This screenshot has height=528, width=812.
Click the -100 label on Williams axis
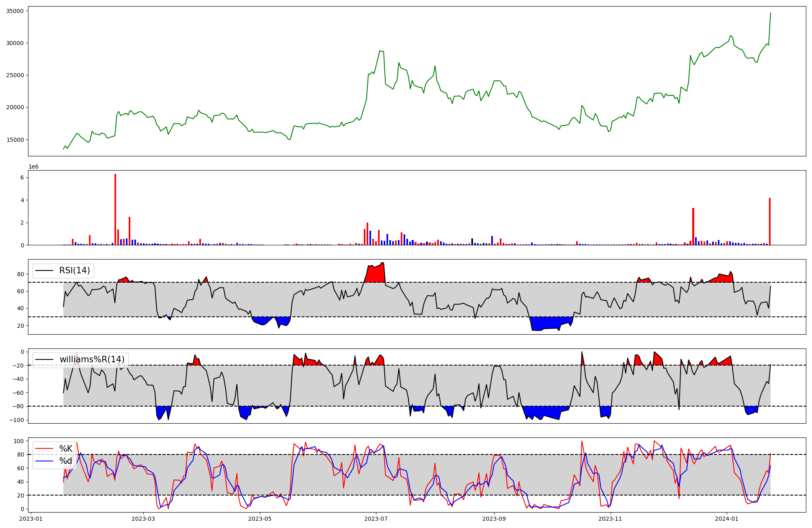tap(17, 420)
